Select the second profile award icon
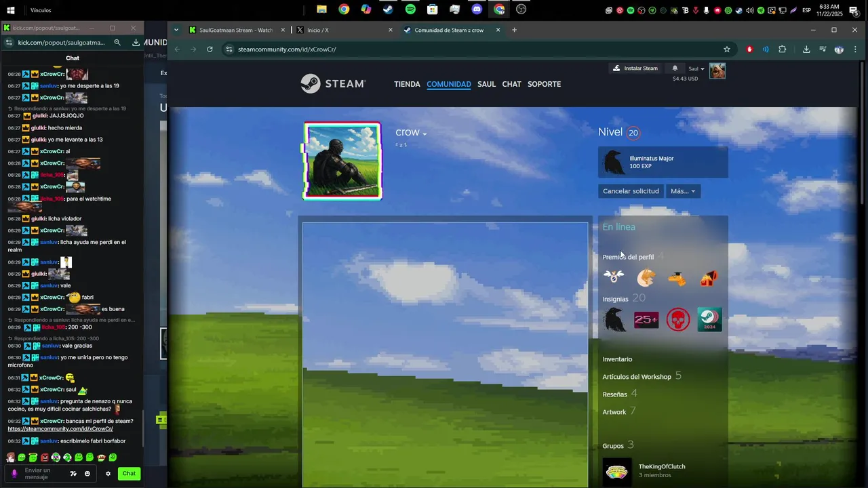Viewport: 868px width, 488px height. point(646,277)
